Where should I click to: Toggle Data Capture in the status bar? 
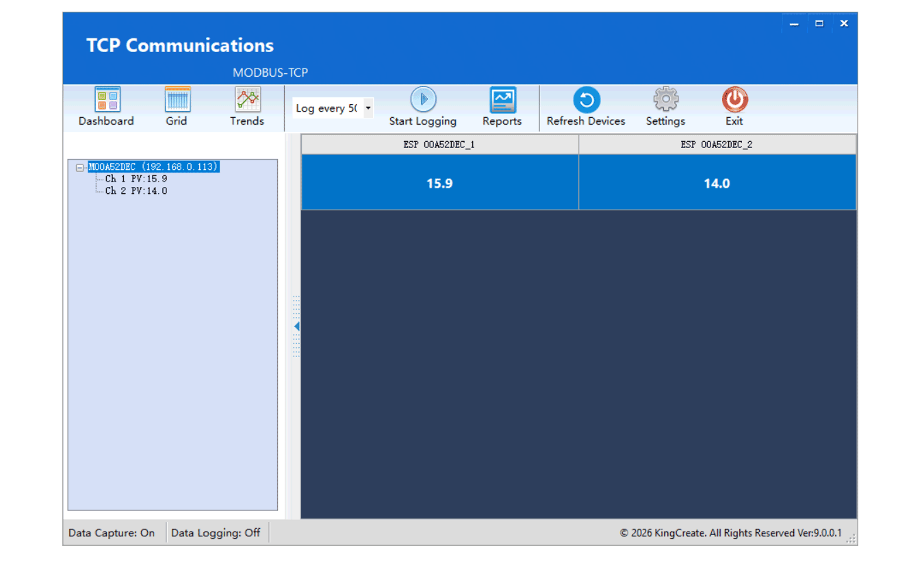111,532
